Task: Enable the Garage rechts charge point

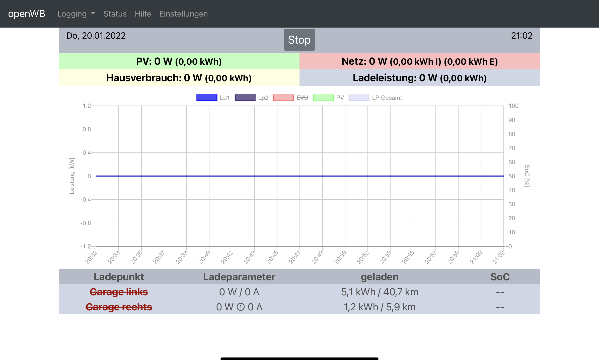Action: coord(119,307)
